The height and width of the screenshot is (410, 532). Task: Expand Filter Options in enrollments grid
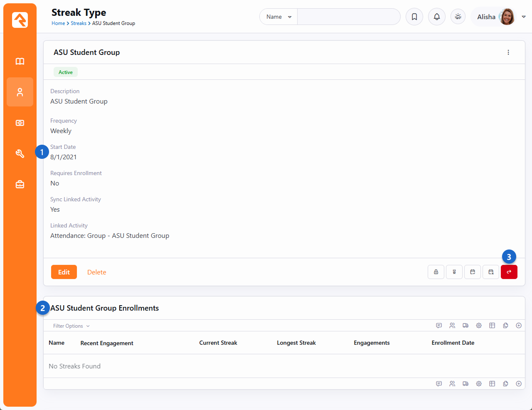tap(71, 326)
